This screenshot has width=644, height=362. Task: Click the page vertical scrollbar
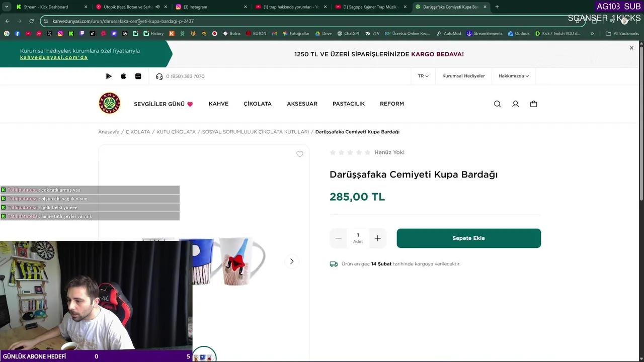tap(641, 123)
